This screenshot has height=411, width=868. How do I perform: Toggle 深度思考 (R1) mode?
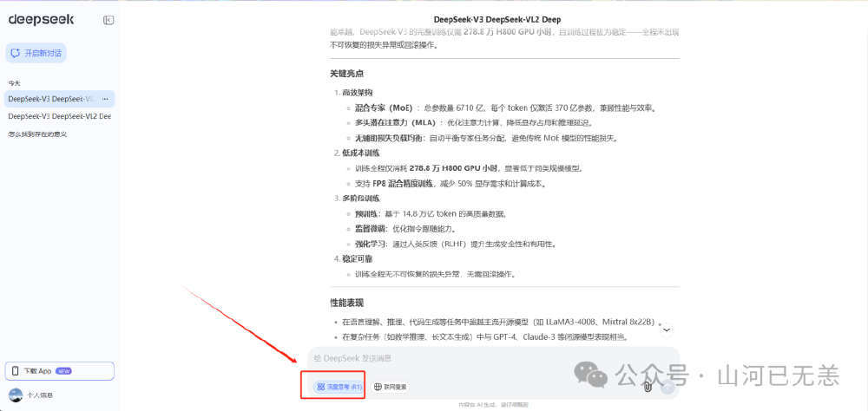(340, 388)
